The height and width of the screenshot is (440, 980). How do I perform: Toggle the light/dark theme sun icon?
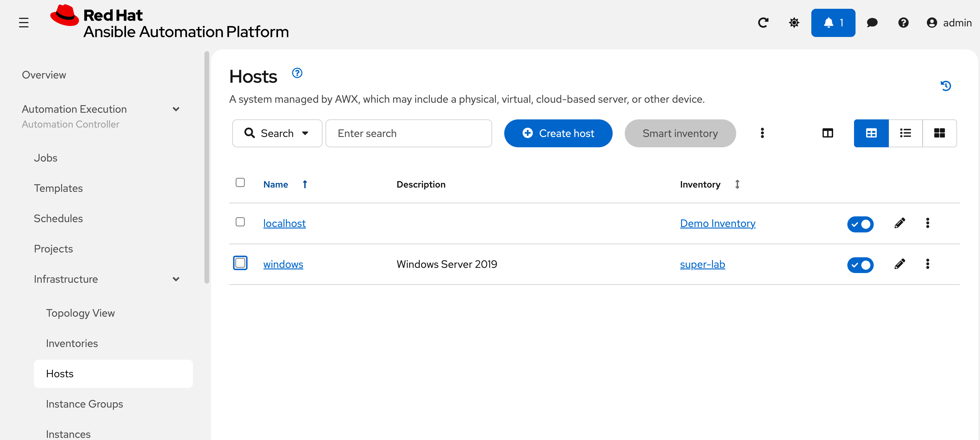pos(794,23)
